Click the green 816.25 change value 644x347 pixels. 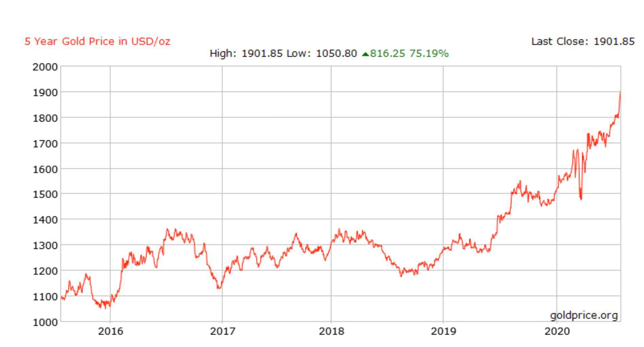(x=387, y=54)
